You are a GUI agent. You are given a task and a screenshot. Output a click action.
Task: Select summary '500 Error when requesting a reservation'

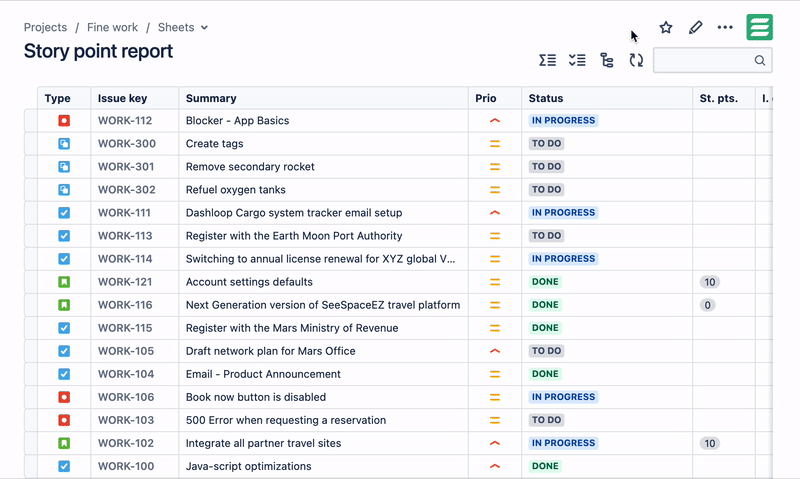286,420
